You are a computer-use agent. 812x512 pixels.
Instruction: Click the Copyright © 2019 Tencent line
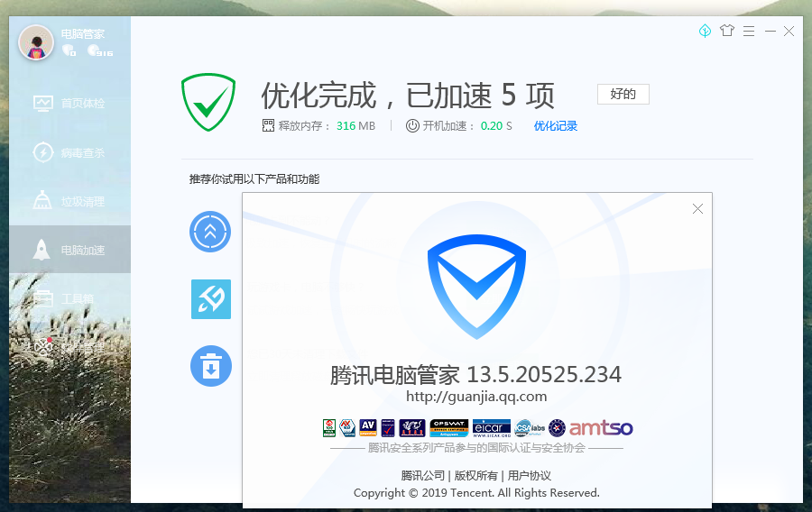(476, 493)
